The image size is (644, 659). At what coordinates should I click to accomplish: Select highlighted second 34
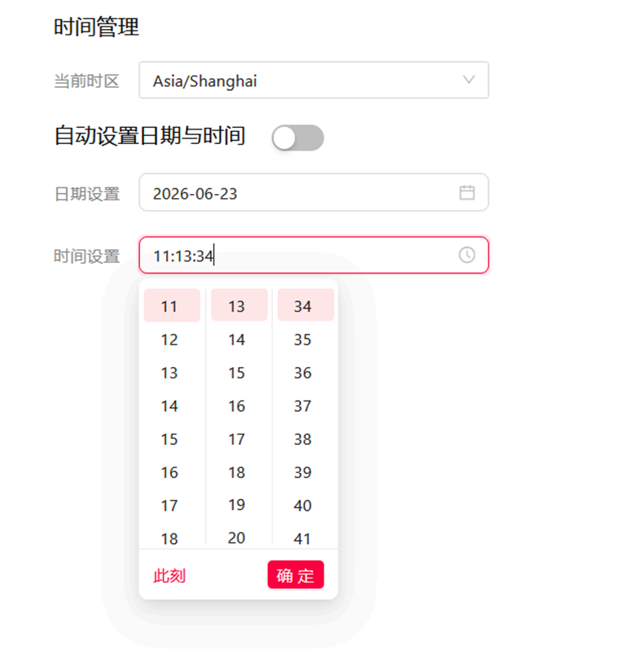coord(305,306)
